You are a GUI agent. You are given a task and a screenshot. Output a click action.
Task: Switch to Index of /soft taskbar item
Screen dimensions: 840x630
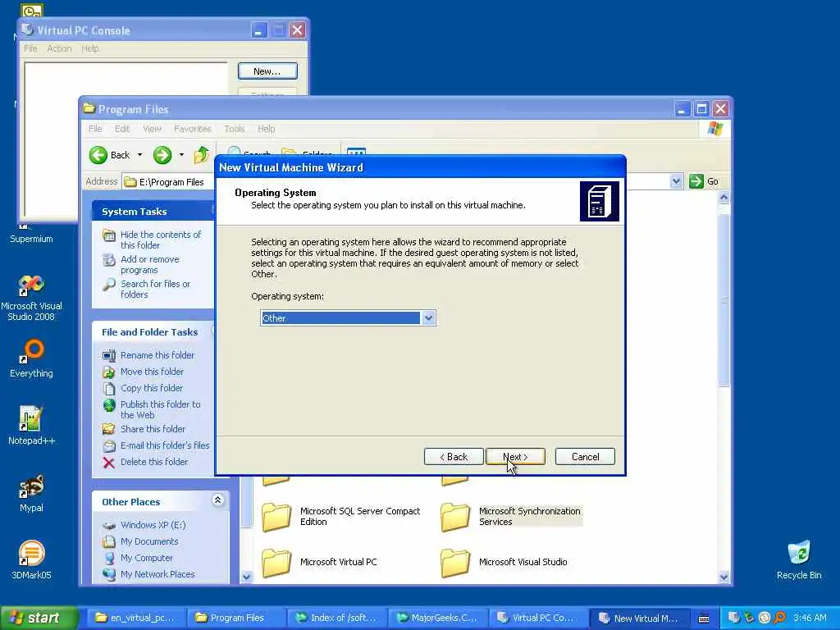coord(336,618)
